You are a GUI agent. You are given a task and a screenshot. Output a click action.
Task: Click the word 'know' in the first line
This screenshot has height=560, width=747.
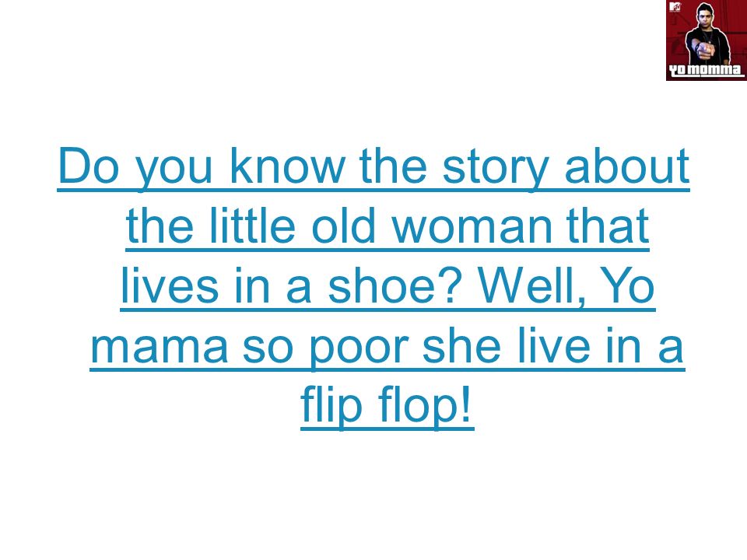[288, 166]
